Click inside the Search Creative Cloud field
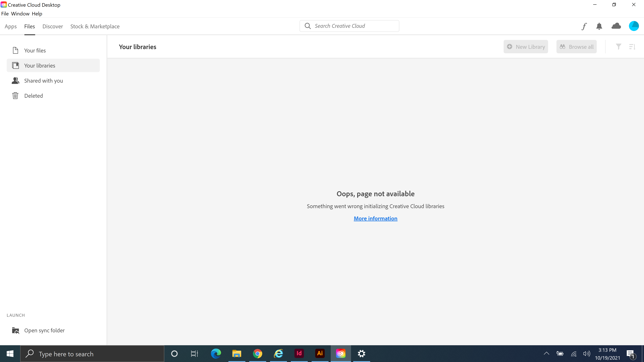644x362 pixels. [349, 26]
